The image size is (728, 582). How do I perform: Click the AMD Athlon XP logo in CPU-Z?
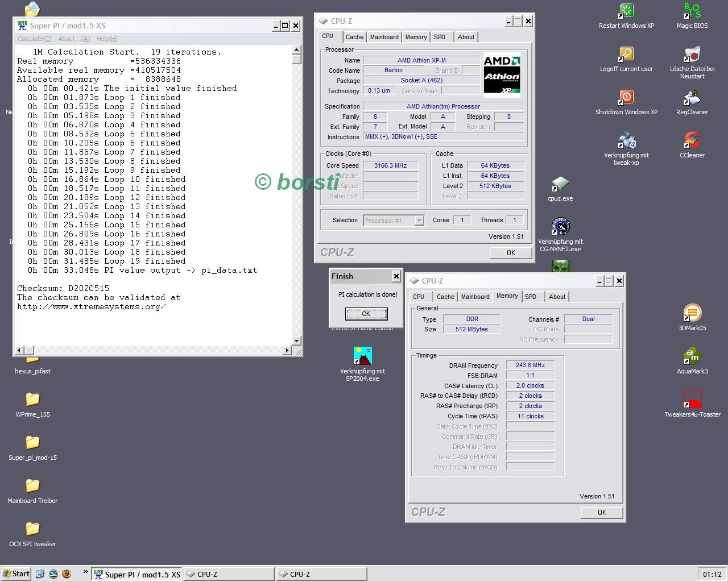502,74
